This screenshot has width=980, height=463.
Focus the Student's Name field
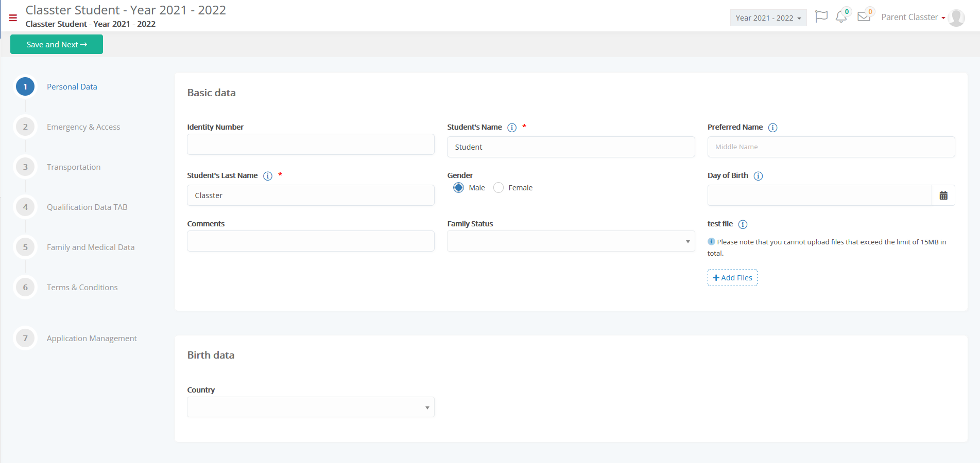(571, 147)
